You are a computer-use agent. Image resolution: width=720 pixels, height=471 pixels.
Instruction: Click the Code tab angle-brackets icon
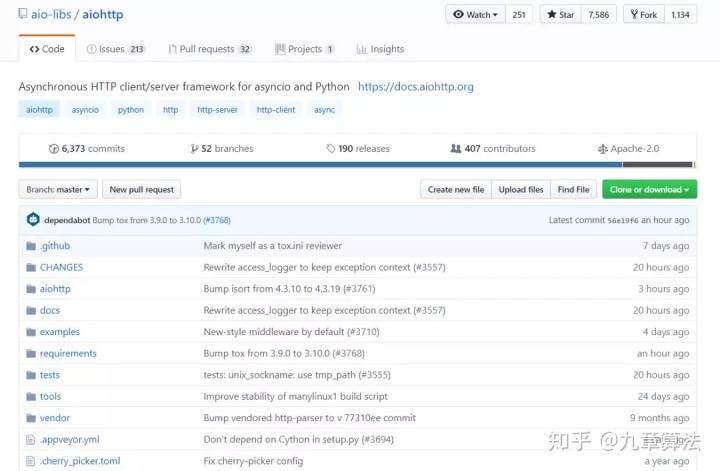(34, 49)
